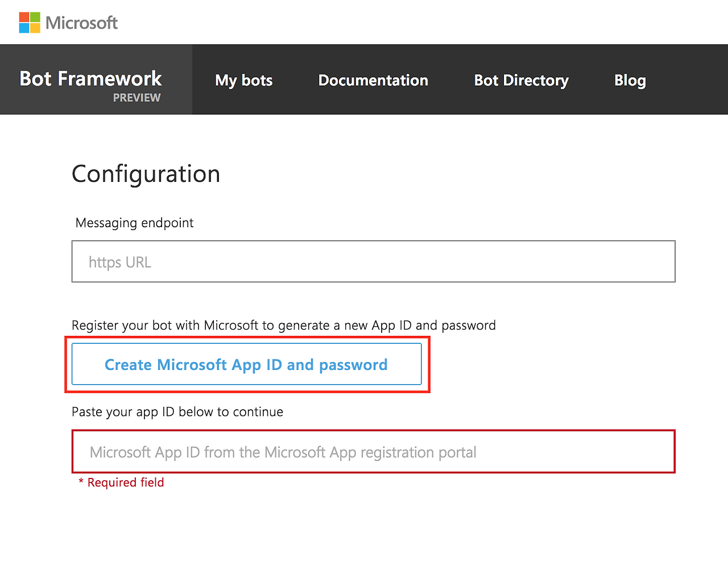Click the red square in Microsoft logo

tap(24, 17)
